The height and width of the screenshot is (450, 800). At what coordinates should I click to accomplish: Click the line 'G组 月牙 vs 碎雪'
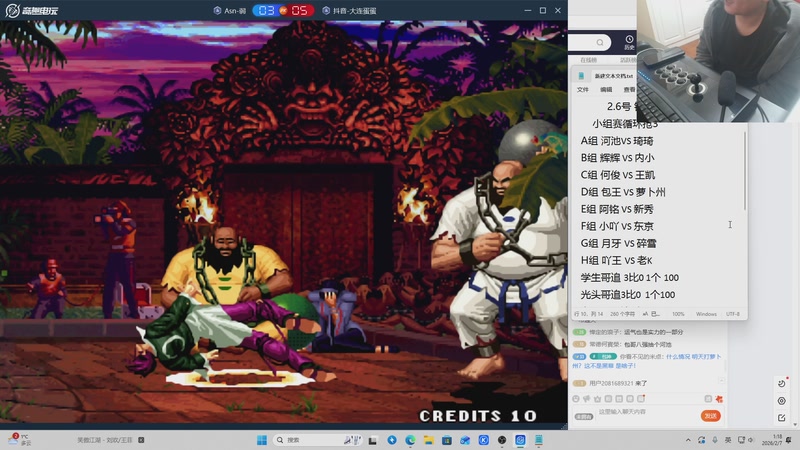(x=618, y=243)
